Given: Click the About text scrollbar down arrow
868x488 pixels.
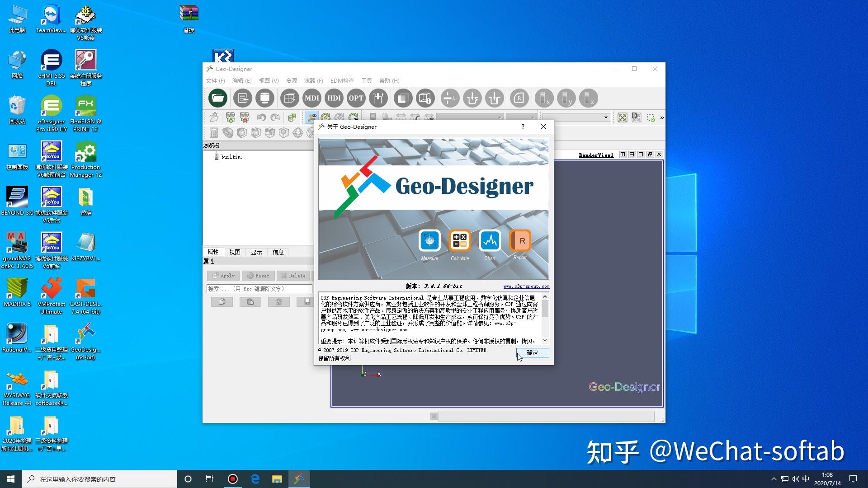Looking at the screenshot, I should [x=545, y=340].
